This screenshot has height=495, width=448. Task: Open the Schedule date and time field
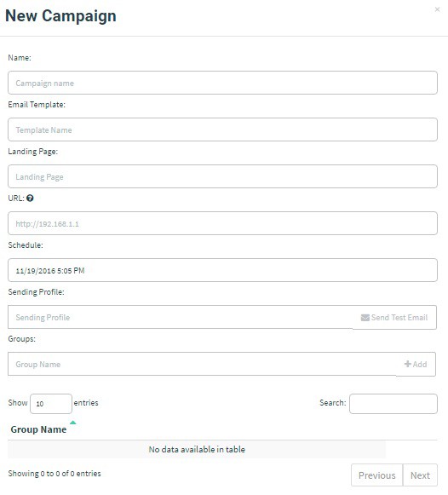[x=222, y=270]
